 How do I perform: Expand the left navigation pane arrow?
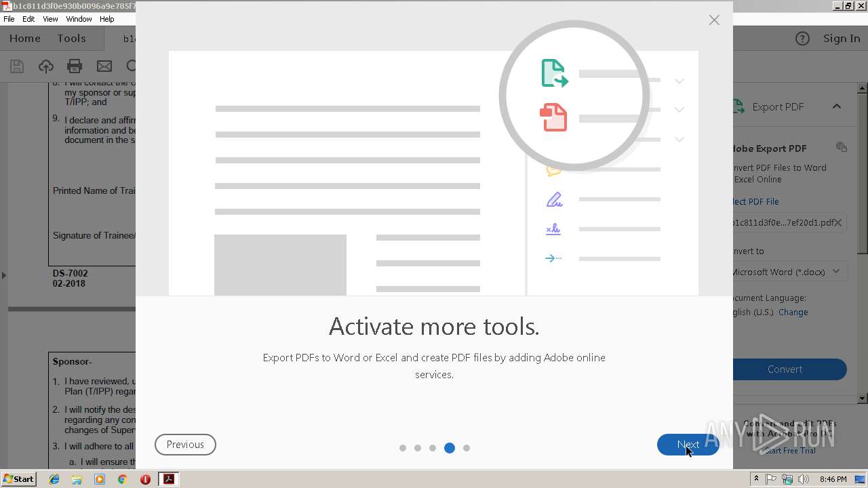(4, 275)
